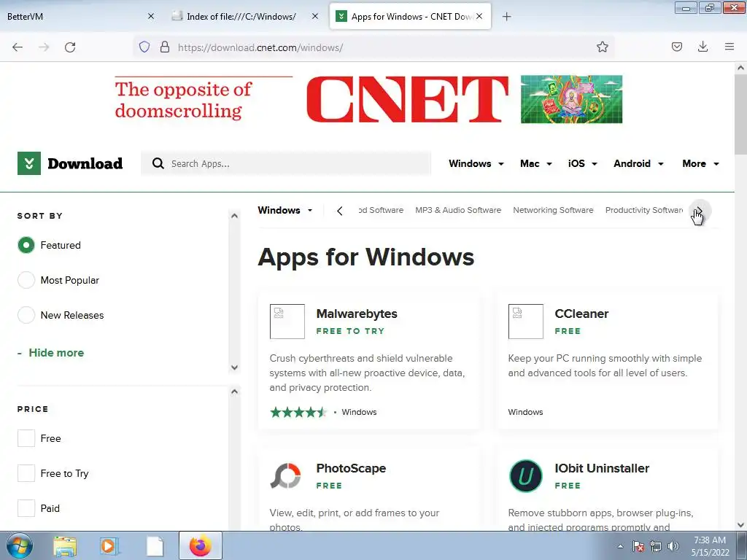
Task: Click the site security padlock icon
Action: [165, 47]
